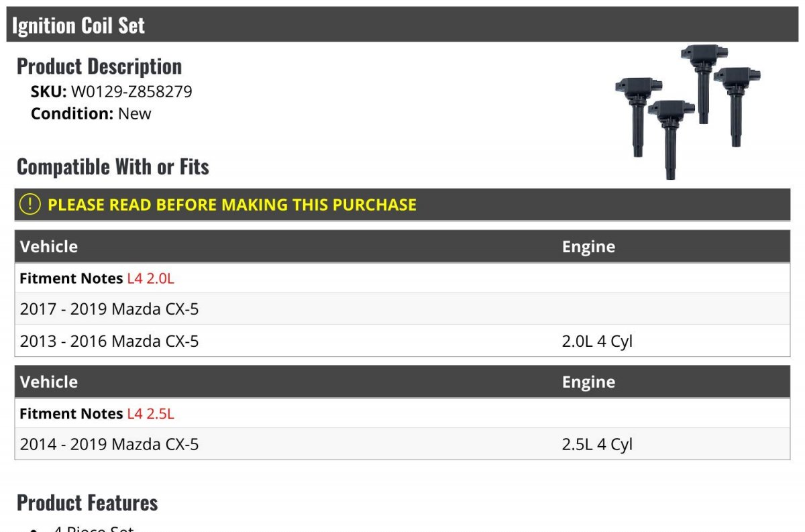805x532 pixels.
Task: Click the 2013 - 2016 Mazda CX-5 row
Action: point(402,341)
